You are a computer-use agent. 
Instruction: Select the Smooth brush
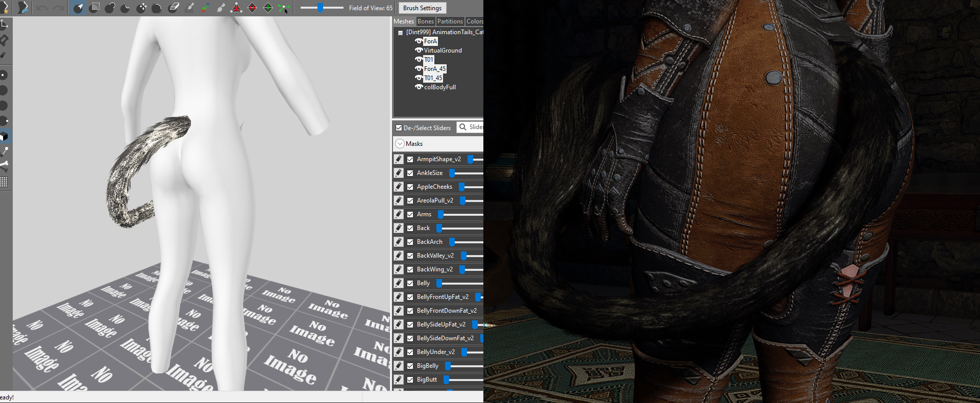coord(157,8)
